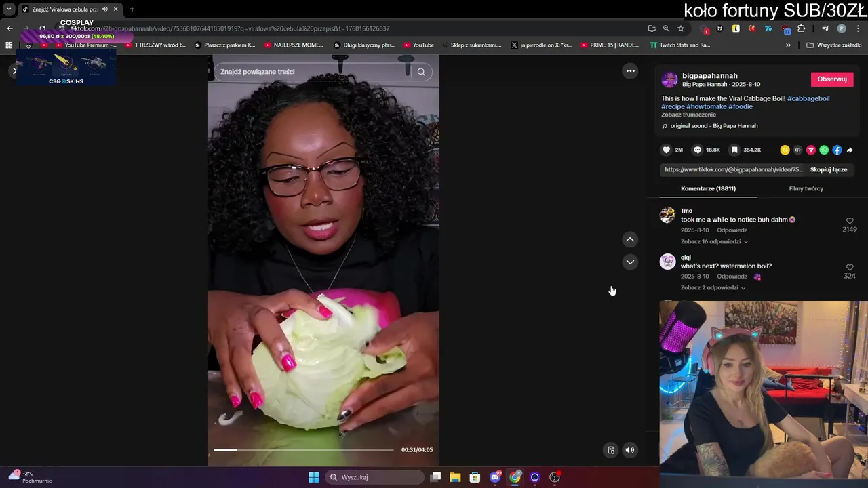Open comments via the speech bubble icon
This screenshot has width=868, height=488.
[697, 150]
